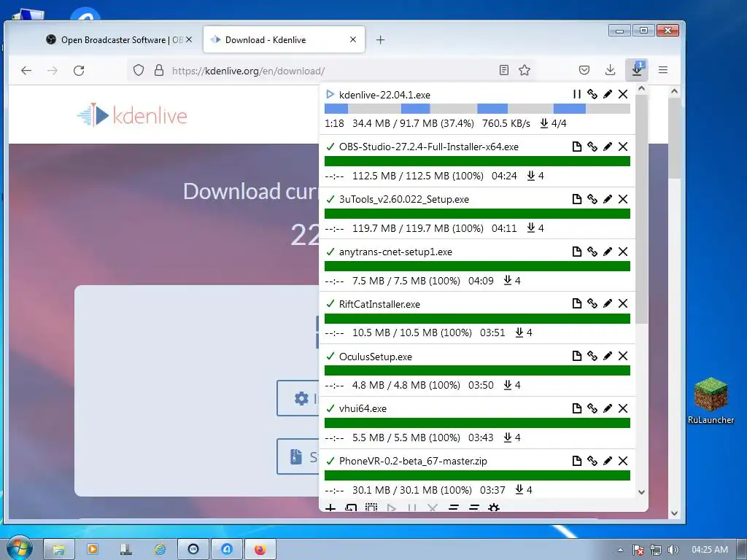
Task: Select kdenlive-22.04.1.exe file name text
Action: [x=384, y=95]
